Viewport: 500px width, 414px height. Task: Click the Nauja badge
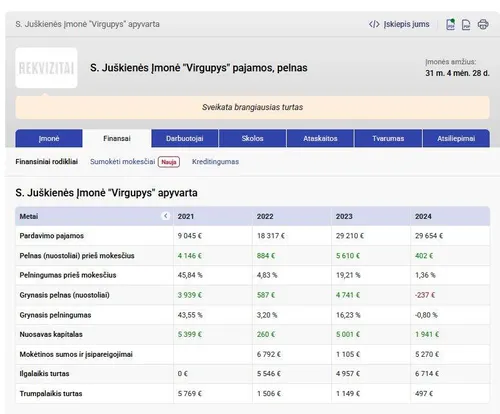[x=169, y=162]
